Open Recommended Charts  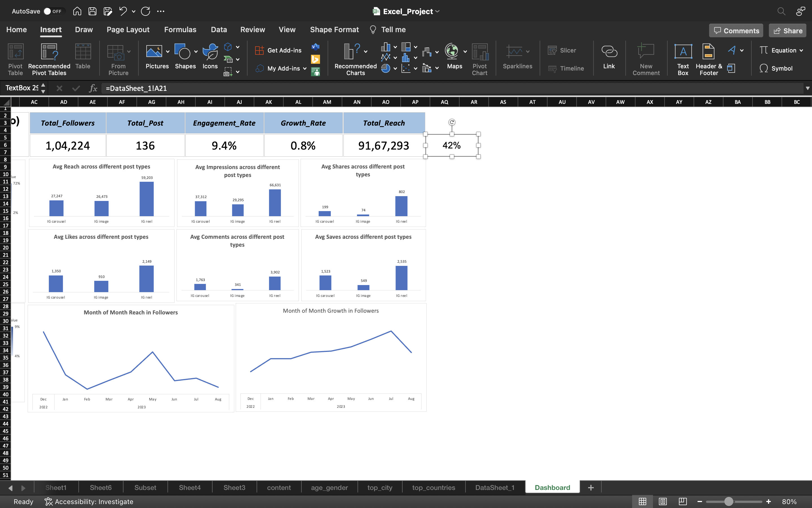pyautogui.click(x=355, y=60)
